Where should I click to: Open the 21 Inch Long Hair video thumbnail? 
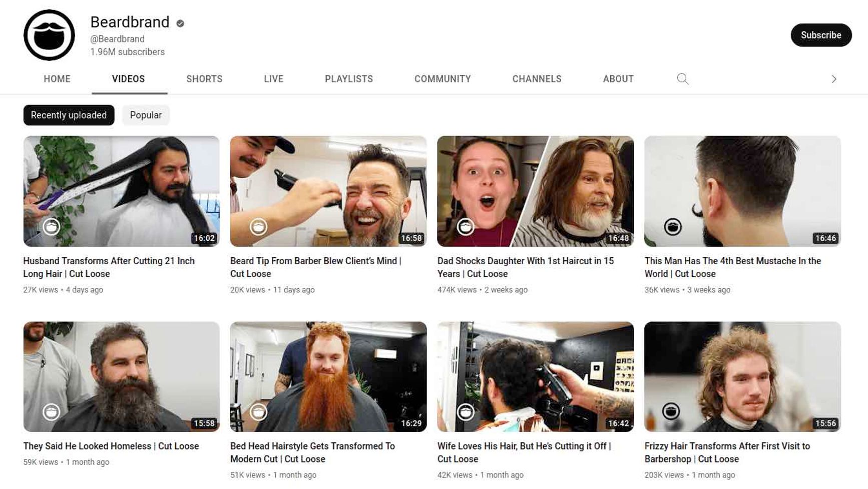121,191
